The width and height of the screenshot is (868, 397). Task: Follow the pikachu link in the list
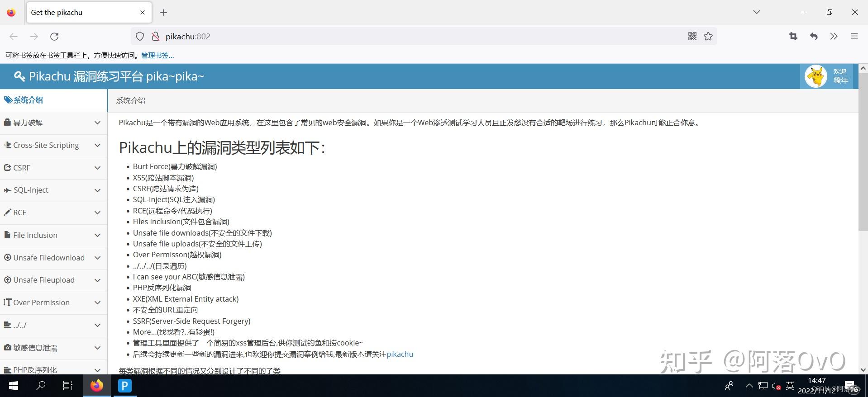point(400,354)
